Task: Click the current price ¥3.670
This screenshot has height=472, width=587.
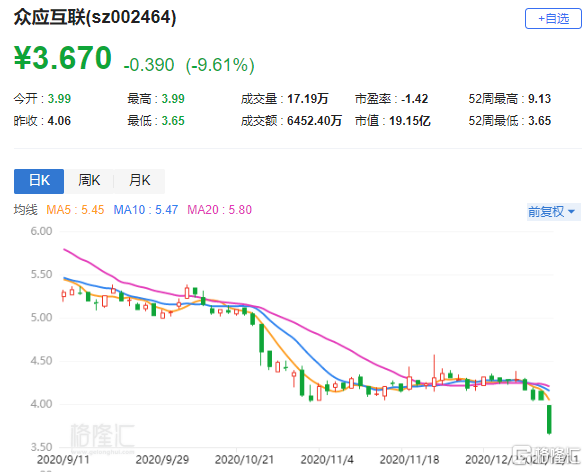Action: [63, 58]
